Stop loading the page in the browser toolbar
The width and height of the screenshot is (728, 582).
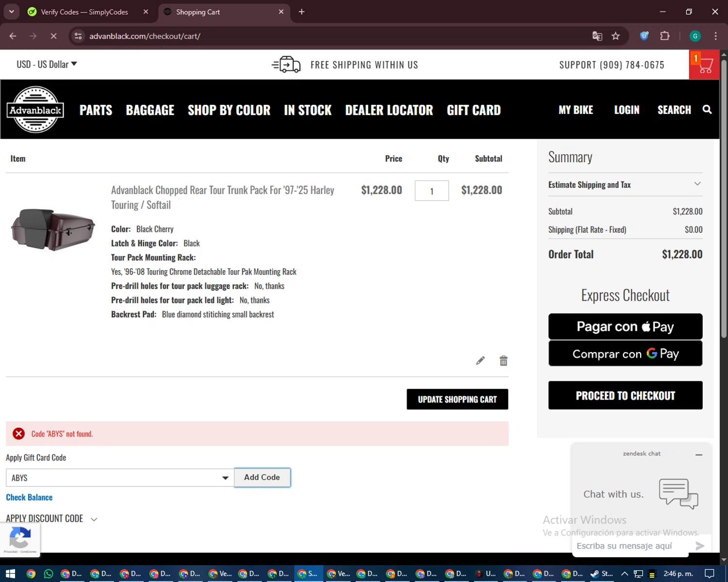[x=53, y=36]
